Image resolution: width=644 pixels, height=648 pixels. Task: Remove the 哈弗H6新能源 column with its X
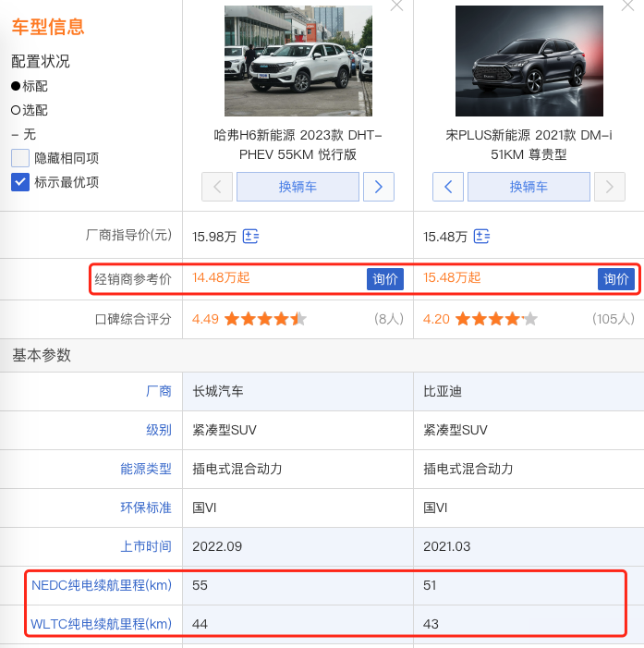396,5
